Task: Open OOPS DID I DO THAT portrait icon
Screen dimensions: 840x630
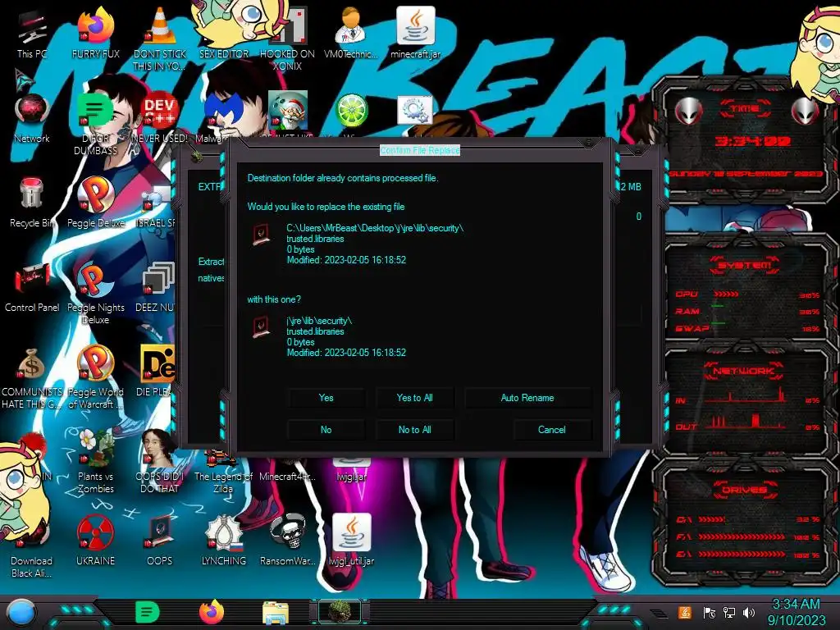Action: coord(160,461)
